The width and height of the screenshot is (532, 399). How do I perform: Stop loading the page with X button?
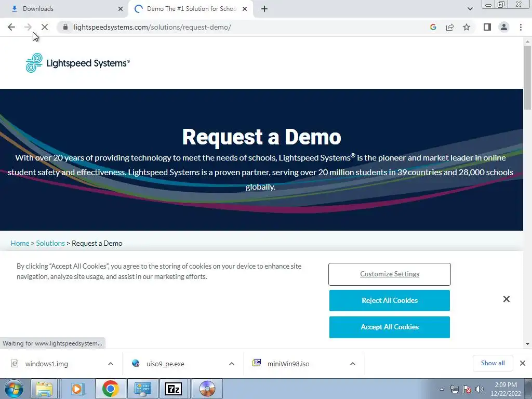point(45,27)
